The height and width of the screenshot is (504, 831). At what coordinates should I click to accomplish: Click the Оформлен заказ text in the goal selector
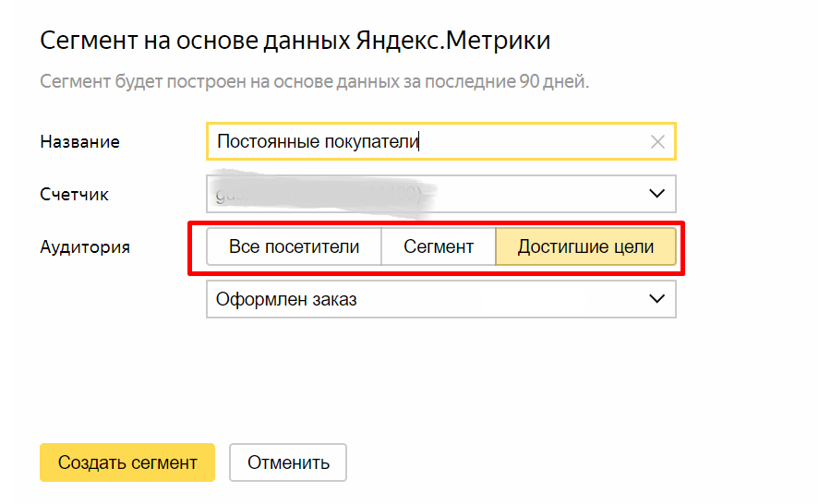click(286, 299)
